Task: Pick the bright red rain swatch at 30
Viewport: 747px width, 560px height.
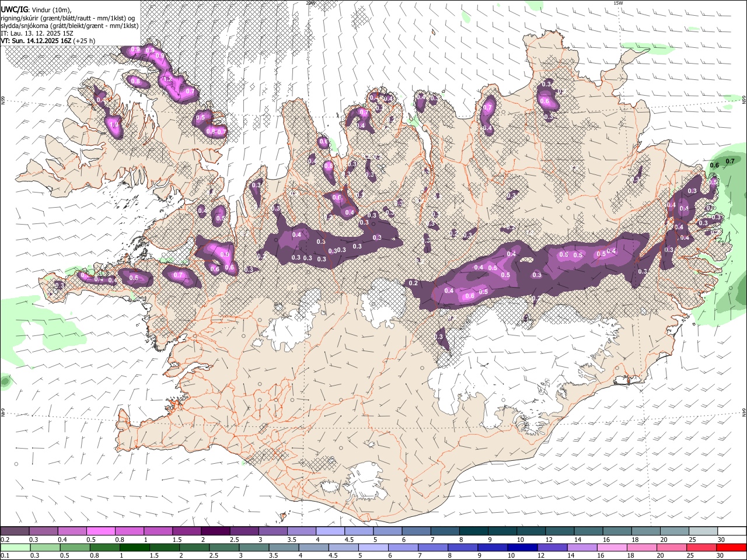Action: click(731, 548)
